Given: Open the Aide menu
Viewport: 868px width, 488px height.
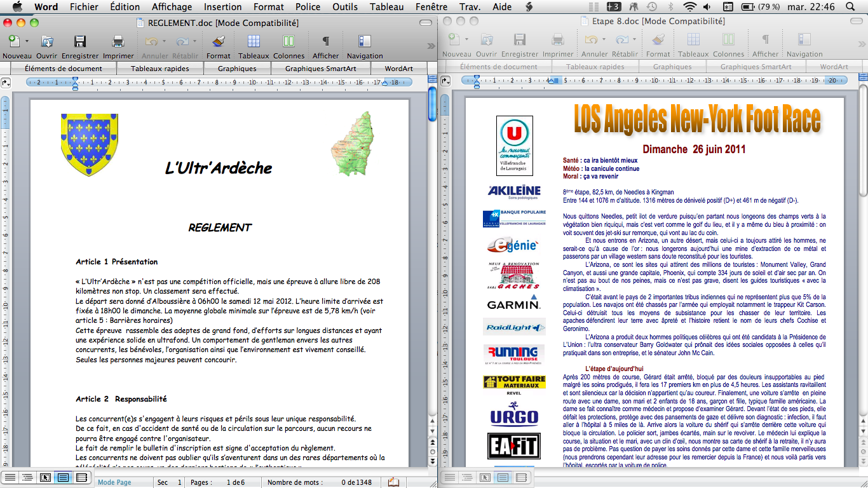Looking at the screenshot, I should point(502,7).
